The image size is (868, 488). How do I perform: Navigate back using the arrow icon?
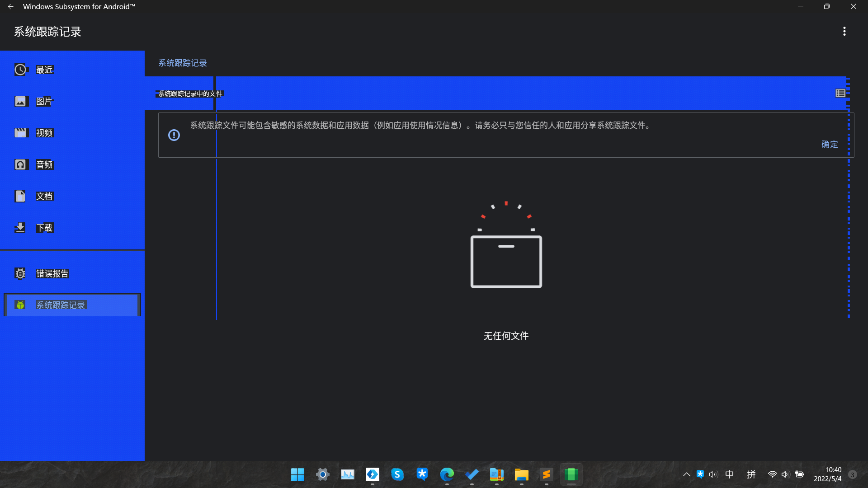pos(11,6)
